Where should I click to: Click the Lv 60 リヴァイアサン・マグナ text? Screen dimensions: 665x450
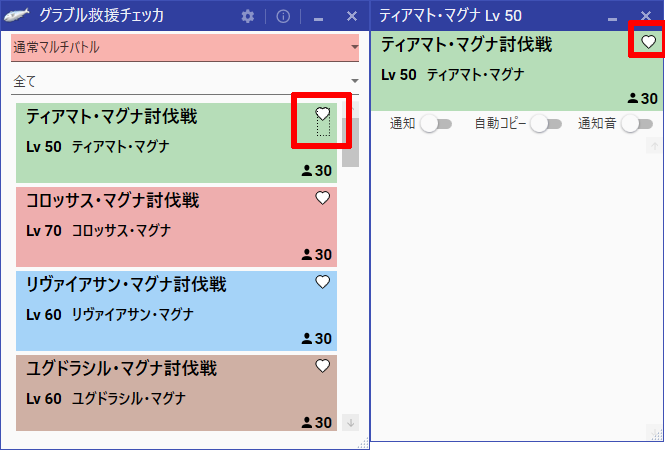tap(110, 315)
